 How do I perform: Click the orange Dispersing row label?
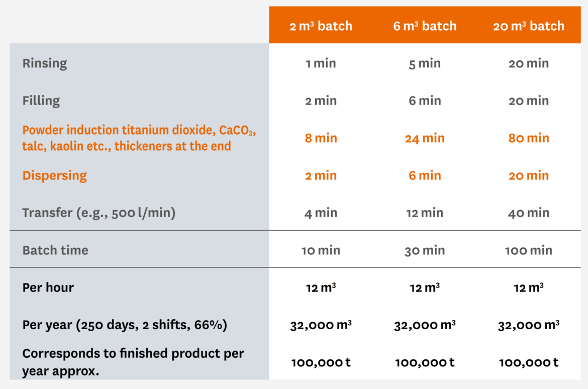54,175
